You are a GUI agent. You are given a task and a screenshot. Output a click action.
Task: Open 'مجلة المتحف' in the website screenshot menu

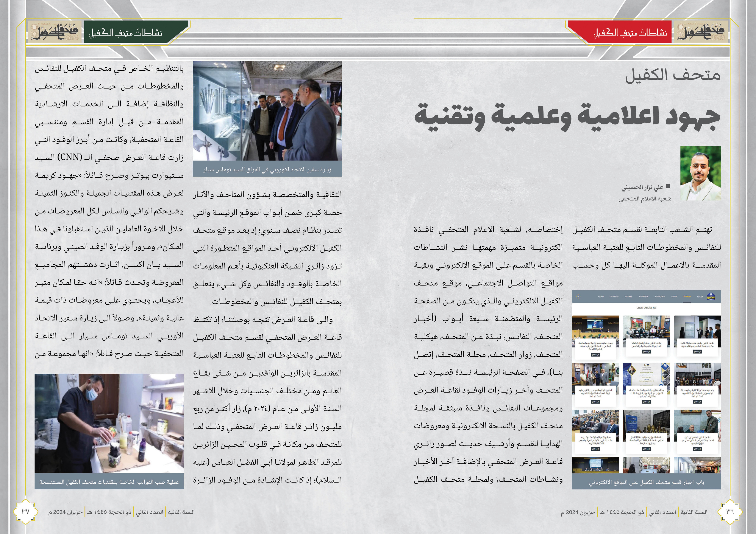pos(614,296)
